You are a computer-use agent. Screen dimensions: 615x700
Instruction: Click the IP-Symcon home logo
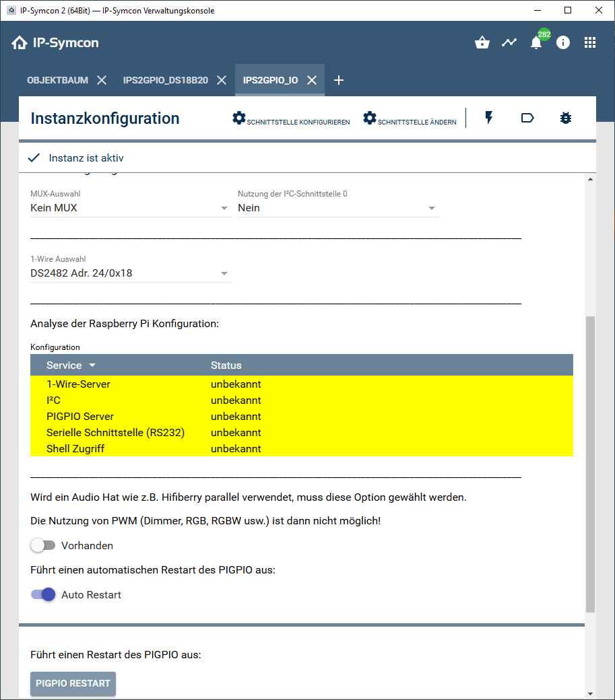[x=55, y=43]
